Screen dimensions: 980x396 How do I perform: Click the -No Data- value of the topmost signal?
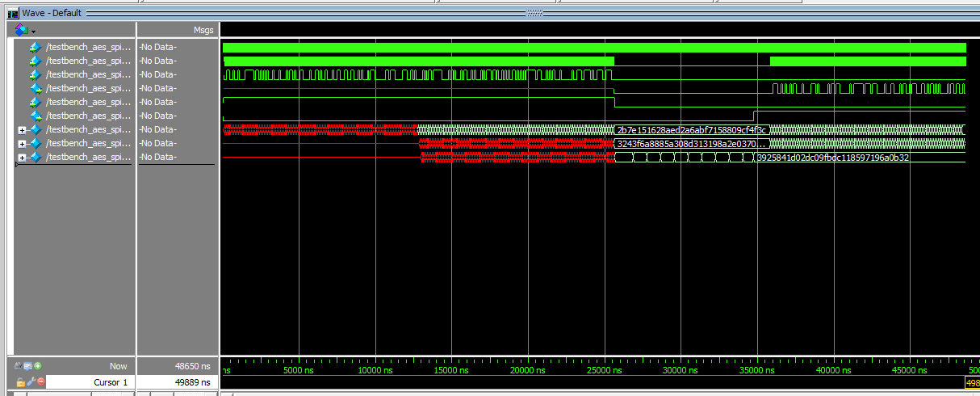(157, 47)
